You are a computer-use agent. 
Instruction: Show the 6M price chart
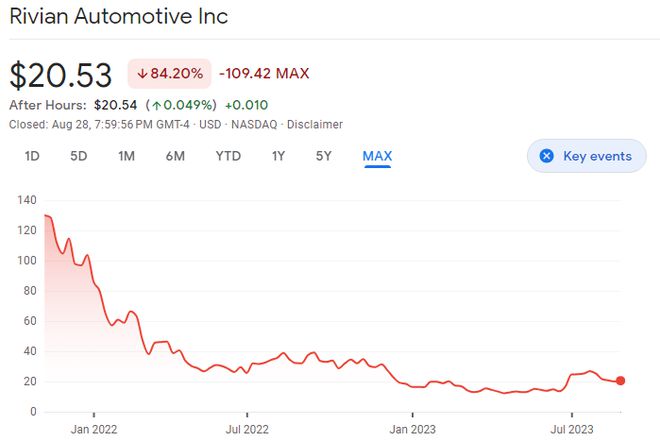click(x=175, y=156)
